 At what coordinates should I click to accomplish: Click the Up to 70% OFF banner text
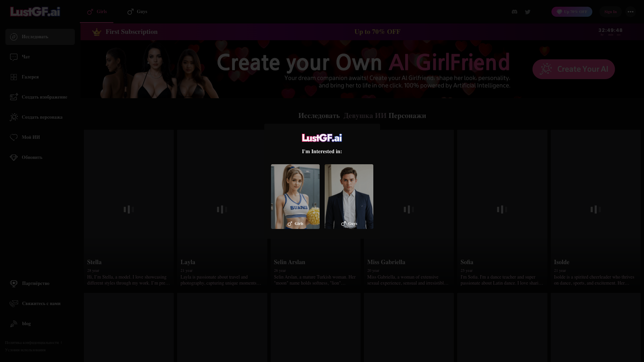(377, 32)
